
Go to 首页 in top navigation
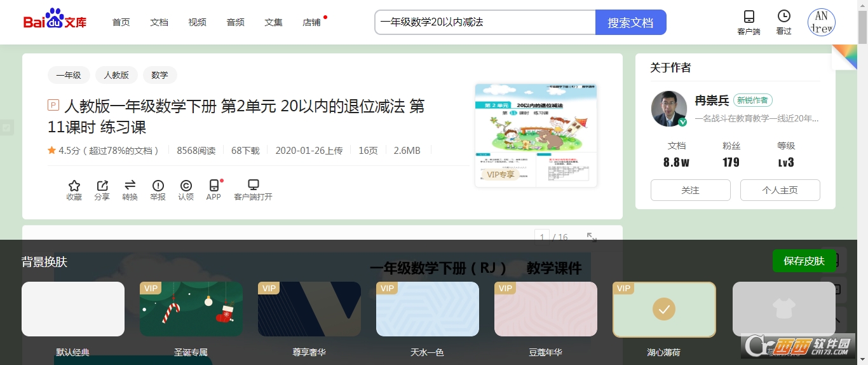(121, 22)
